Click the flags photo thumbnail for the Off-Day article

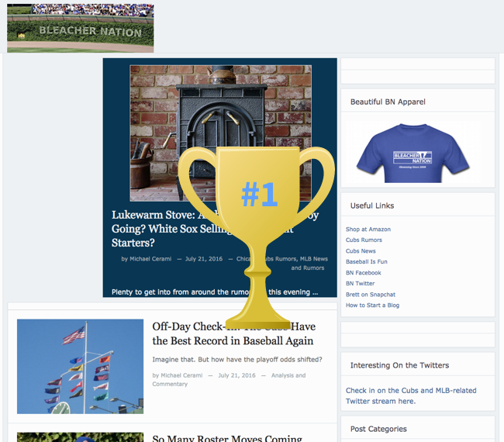point(81,367)
